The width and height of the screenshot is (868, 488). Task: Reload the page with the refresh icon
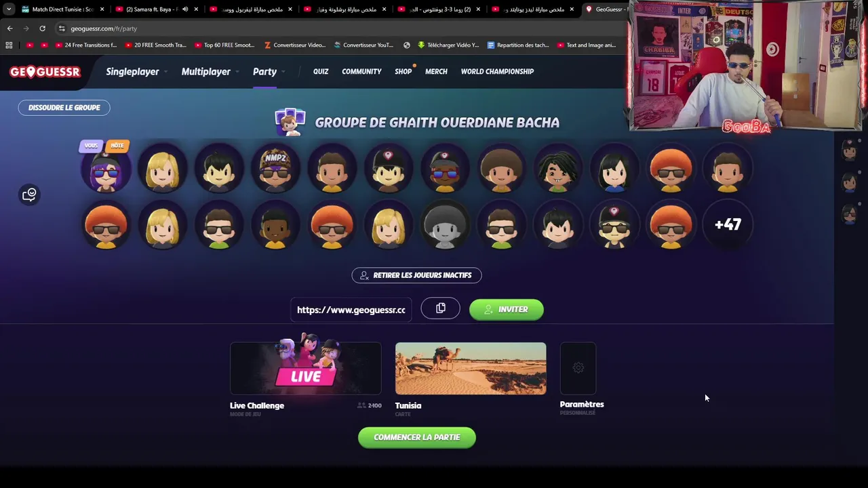tap(42, 28)
